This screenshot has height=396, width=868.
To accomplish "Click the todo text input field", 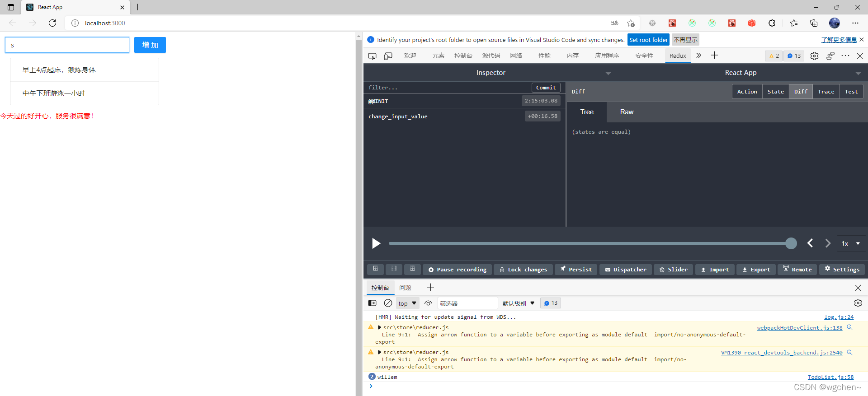I will [67, 45].
